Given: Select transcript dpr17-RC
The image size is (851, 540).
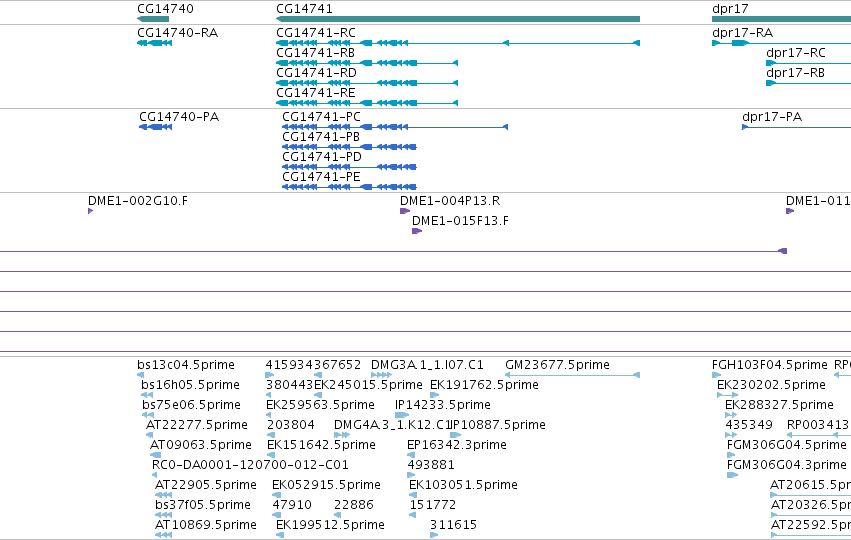Looking at the screenshot, I should [796, 53].
